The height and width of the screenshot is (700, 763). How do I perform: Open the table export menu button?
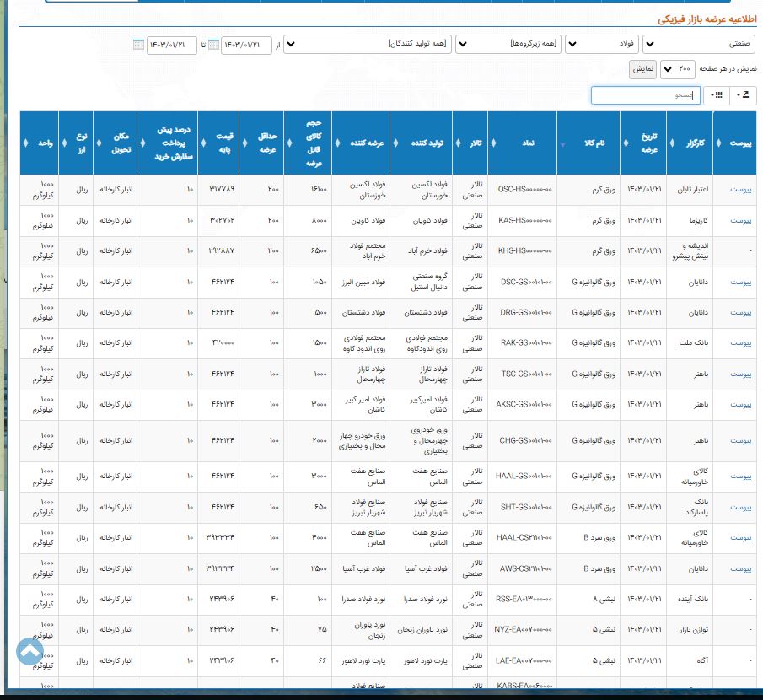(x=743, y=95)
